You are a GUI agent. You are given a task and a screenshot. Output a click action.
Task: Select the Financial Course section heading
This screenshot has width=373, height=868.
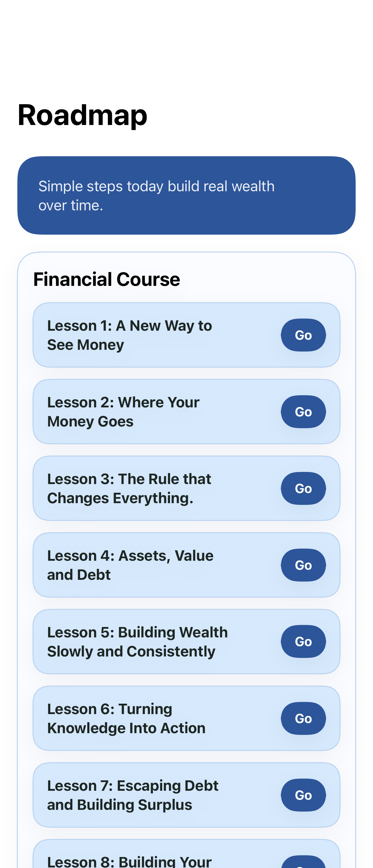[x=107, y=279]
